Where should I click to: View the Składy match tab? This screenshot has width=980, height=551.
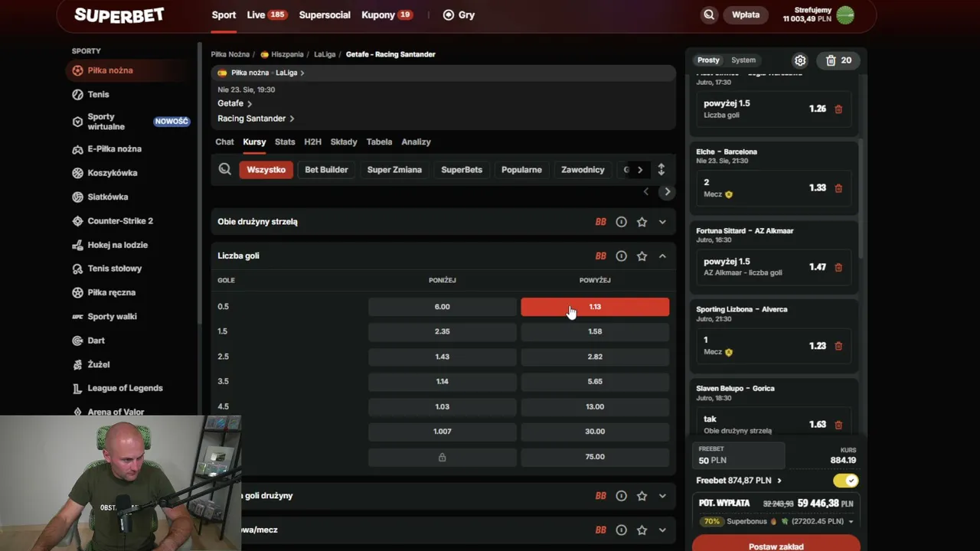pos(344,142)
